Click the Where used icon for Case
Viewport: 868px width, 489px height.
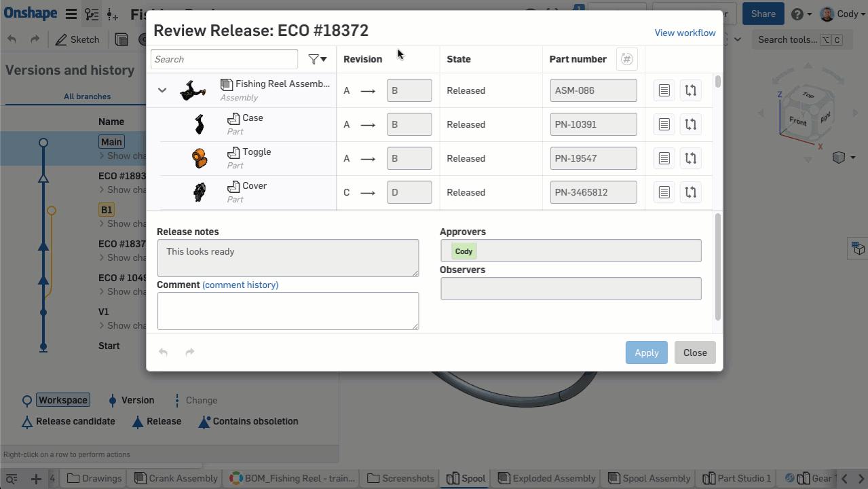690,124
